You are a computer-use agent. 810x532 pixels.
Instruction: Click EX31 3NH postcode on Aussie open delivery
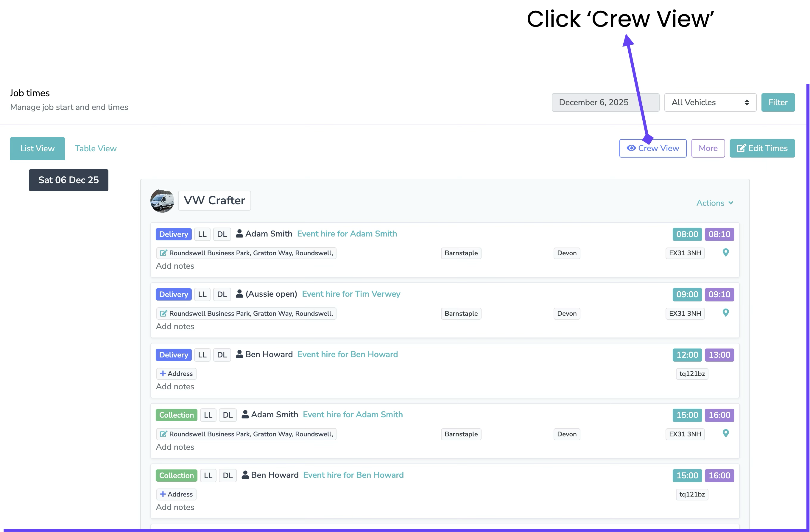click(685, 313)
